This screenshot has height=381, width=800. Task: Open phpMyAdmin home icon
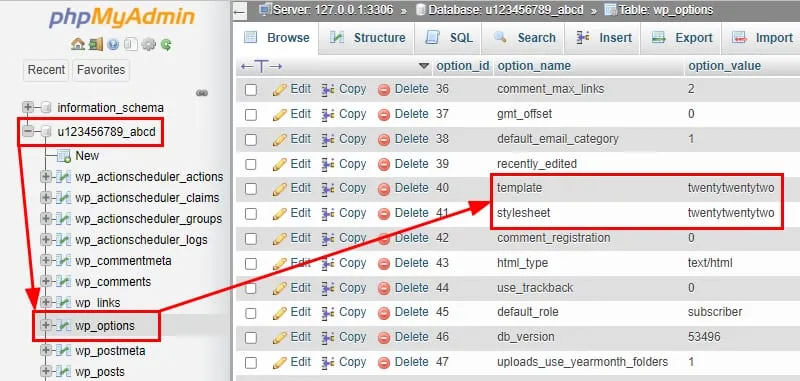click(78, 44)
